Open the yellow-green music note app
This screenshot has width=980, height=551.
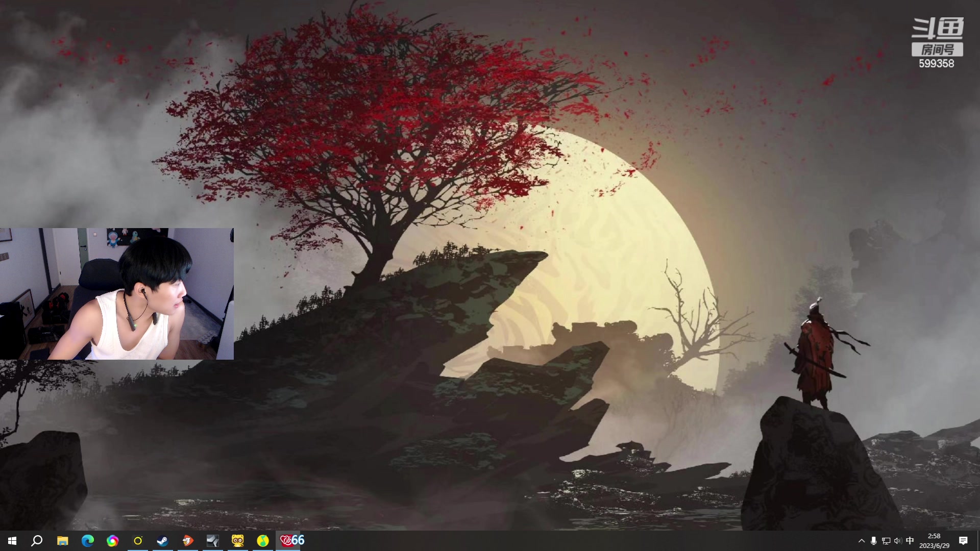pyautogui.click(x=263, y=541)
